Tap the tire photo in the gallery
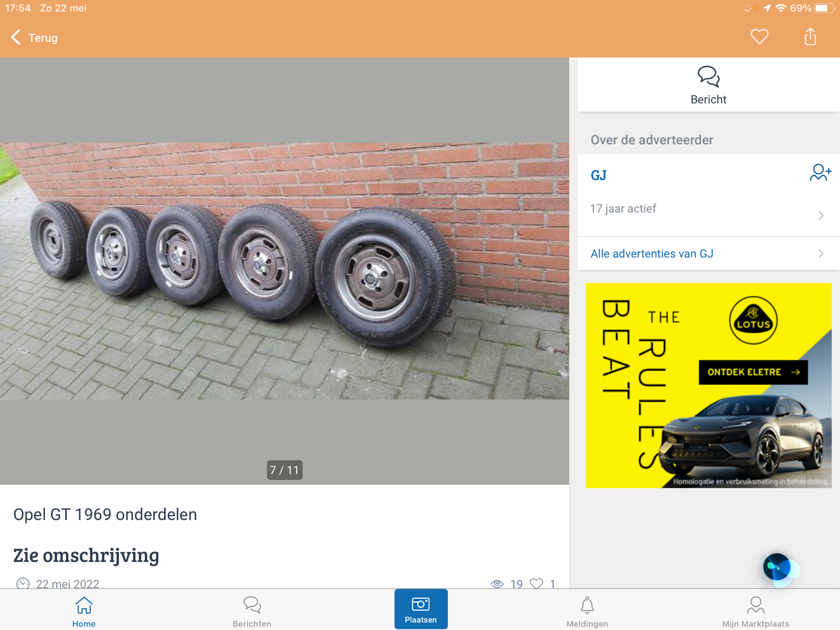This screenshot has height=630, width=840. pyautogui.click(x=284, y=271)
